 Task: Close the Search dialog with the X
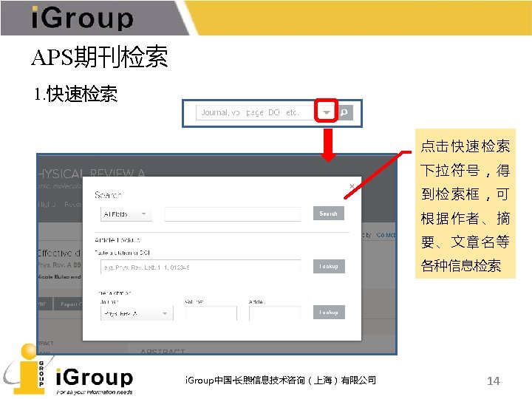[x=352, y=186]
